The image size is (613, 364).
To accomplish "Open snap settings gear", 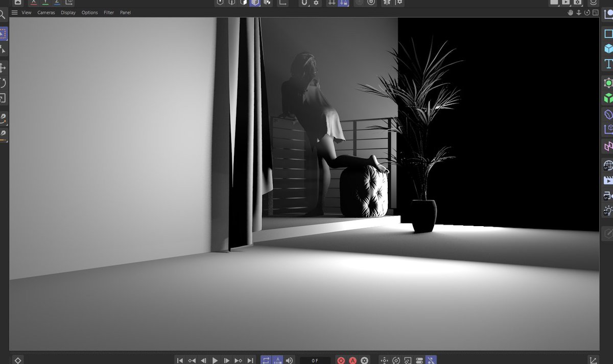I will coord(316,3).
